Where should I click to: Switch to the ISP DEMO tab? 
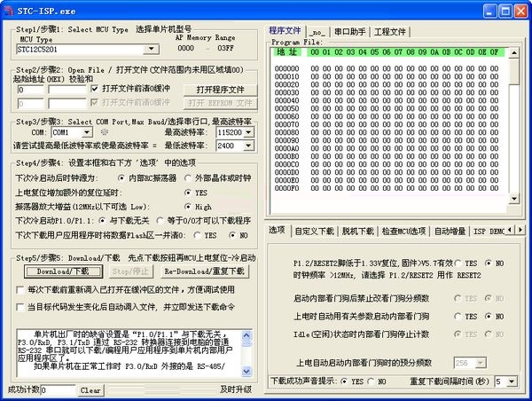point(489,232)
